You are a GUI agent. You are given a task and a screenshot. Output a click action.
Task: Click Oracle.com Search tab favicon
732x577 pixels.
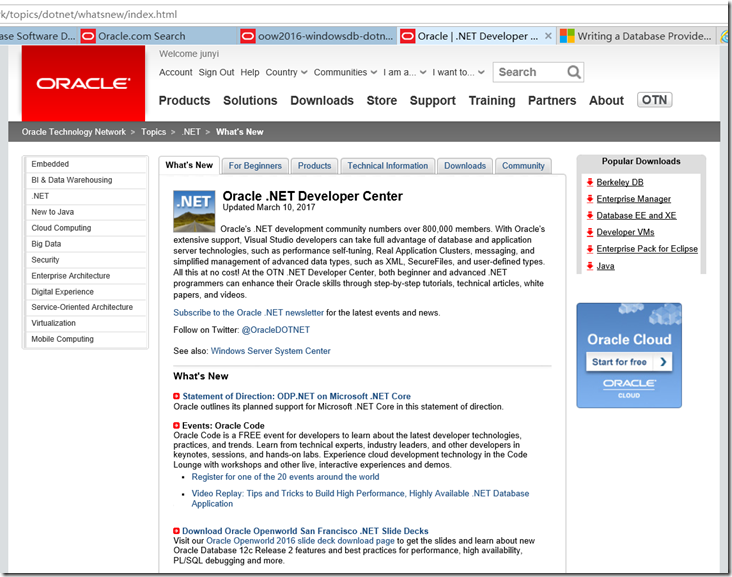pyautogui.click(x=88, y=36)
